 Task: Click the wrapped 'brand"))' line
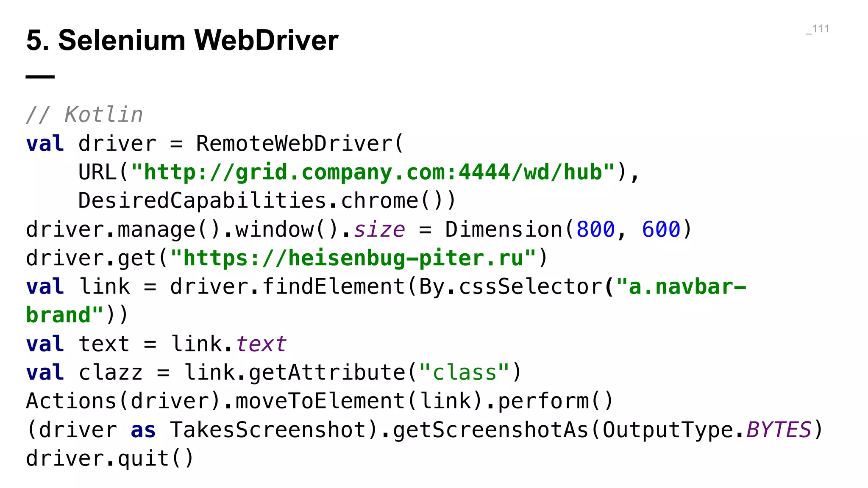[77, 315]
